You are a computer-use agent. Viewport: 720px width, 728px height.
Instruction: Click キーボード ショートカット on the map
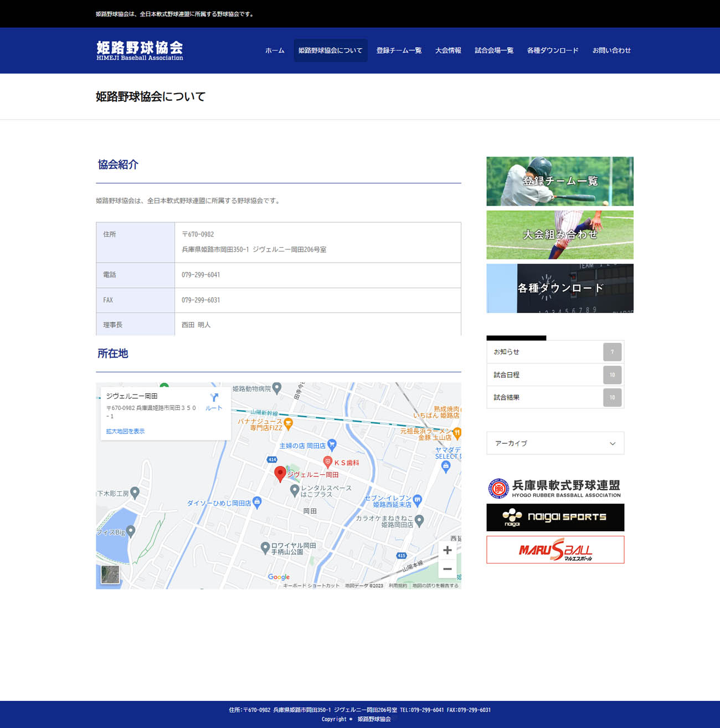[311, 586]
